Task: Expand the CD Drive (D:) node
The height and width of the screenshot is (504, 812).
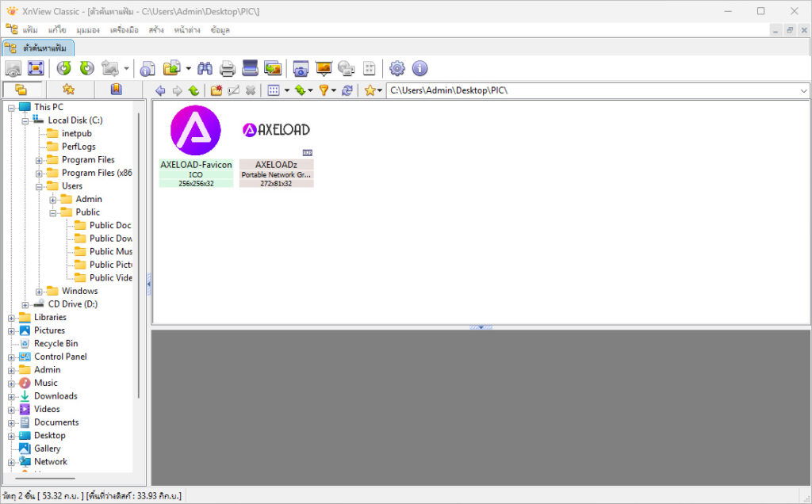Action: point(25,305)
